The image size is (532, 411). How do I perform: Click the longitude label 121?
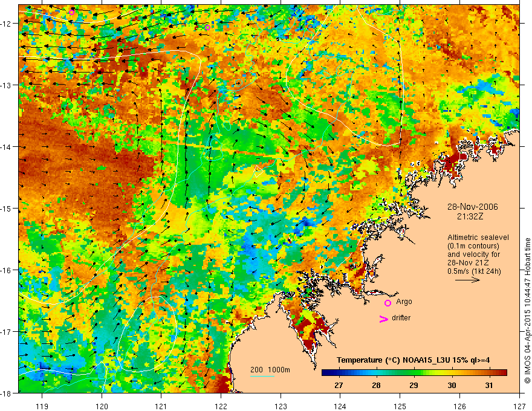click(161, 406)
